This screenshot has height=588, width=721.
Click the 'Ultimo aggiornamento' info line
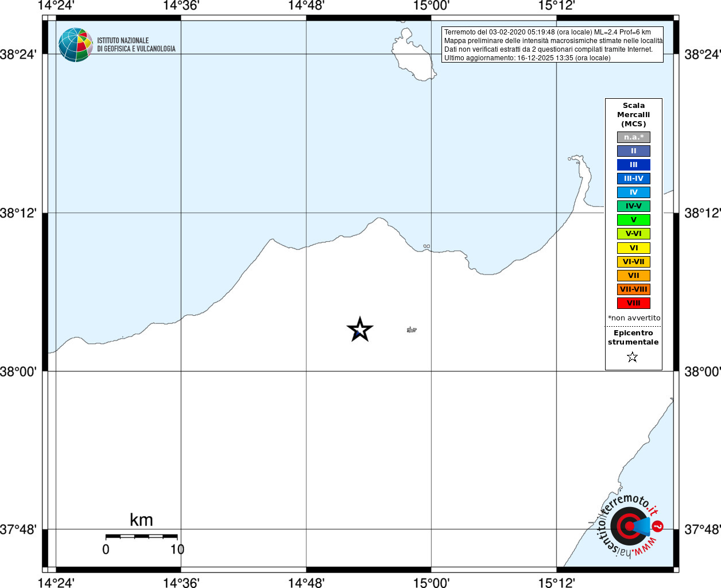[x=527, y=58]
